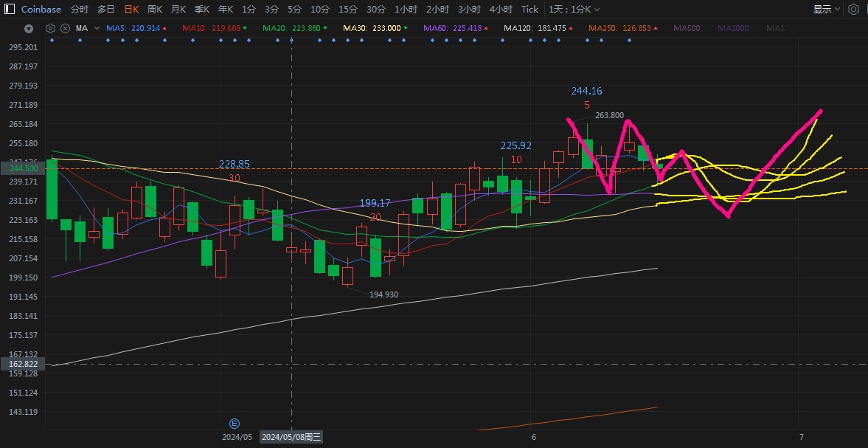The image size is (868, 448).
Task: Collapse indicator row with triangle icon
Action: click(29, 29)
